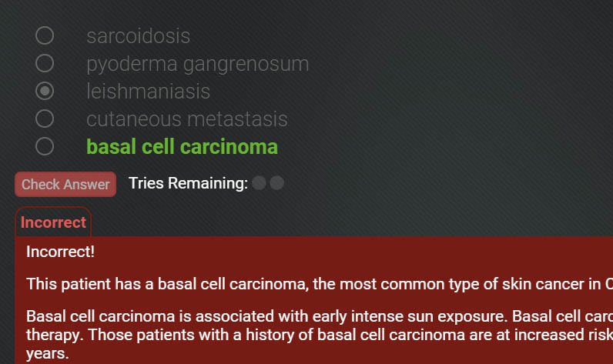Click the cutaneous metastasis answer label

click(187, 119)
